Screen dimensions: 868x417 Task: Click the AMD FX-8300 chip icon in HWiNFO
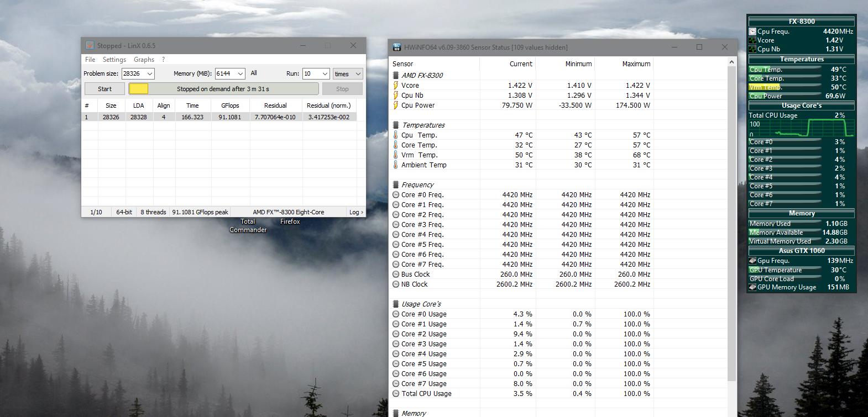(396, 76)
